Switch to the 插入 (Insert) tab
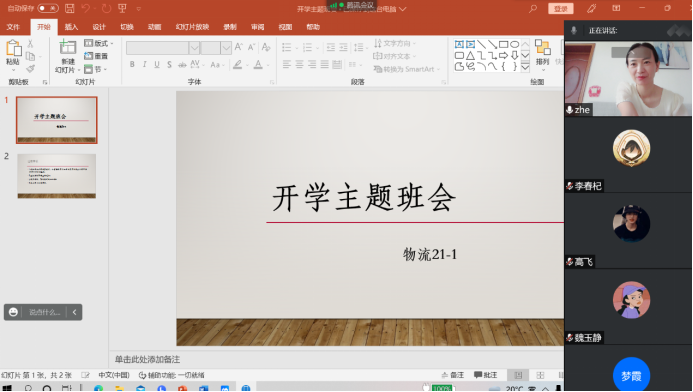This screenshot has height=392, width=693. tap(71, 27)
